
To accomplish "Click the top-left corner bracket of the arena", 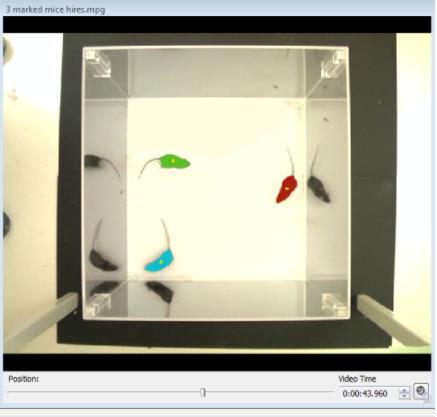I will [98, 64].
